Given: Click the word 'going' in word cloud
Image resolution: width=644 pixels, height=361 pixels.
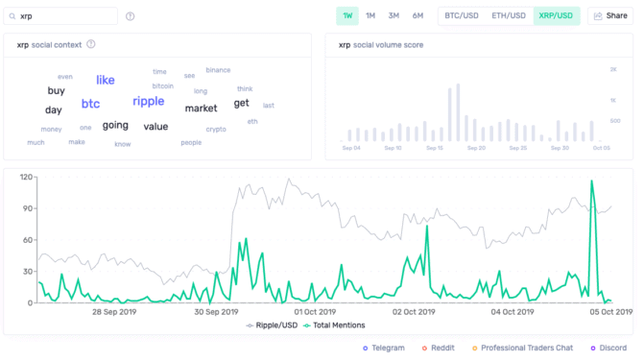Looking at the screenshot, I should pos(115,125).
